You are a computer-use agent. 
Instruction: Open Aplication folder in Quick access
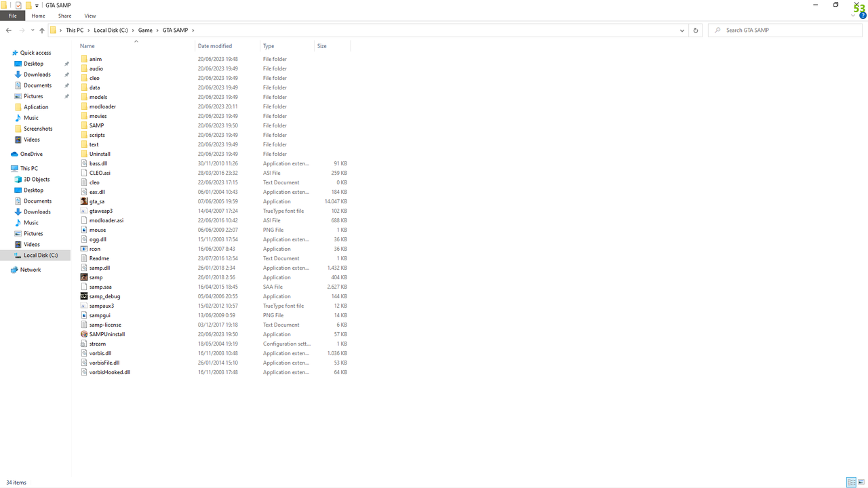click(31, 107)
